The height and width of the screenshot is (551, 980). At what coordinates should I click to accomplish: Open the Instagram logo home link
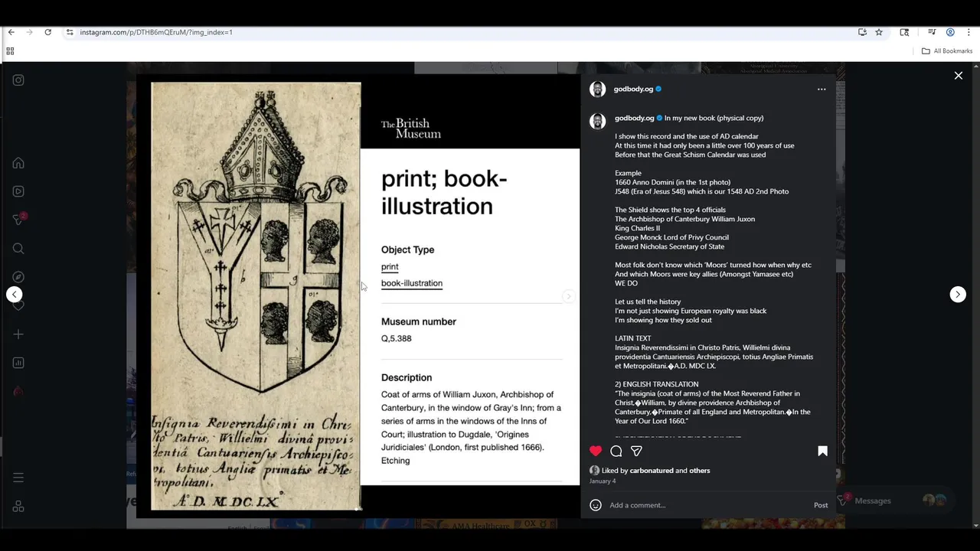click(18, 80)
